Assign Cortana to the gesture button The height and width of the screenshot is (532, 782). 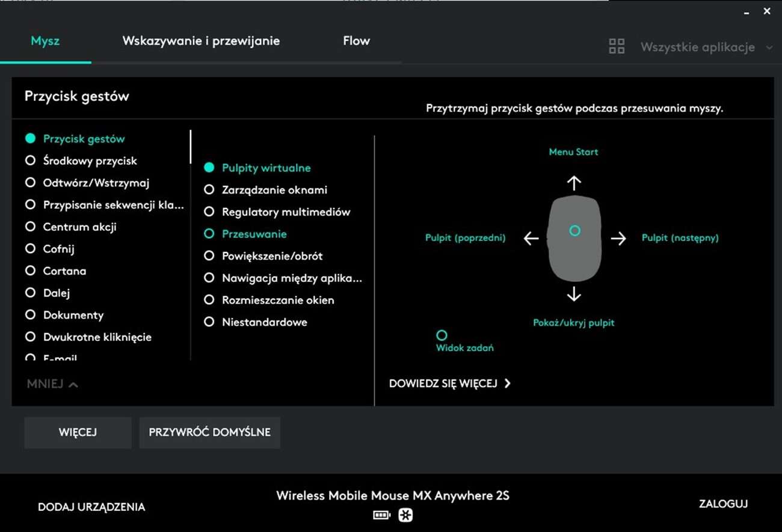64,271
